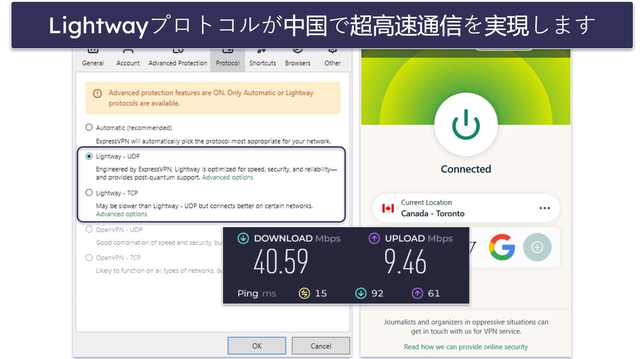Screen dimensions: 644x359
Task: Click the warning icon in the banner
Action: 97,93
